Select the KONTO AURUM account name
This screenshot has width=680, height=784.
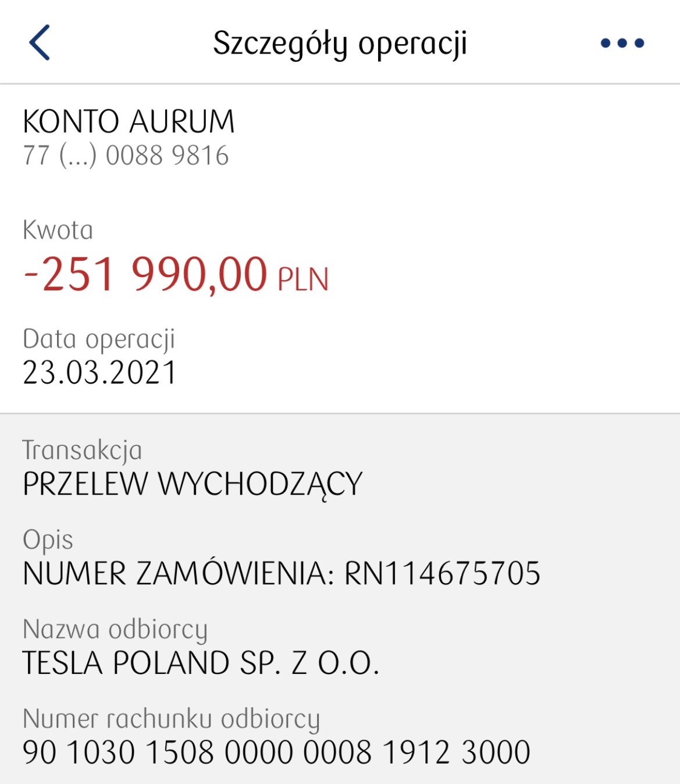(x=129, y=122)
